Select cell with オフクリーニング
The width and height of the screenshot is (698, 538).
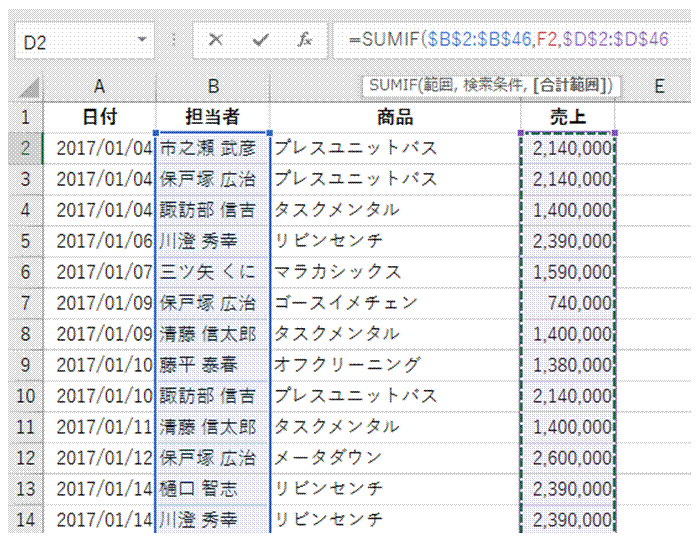(395, 365)
